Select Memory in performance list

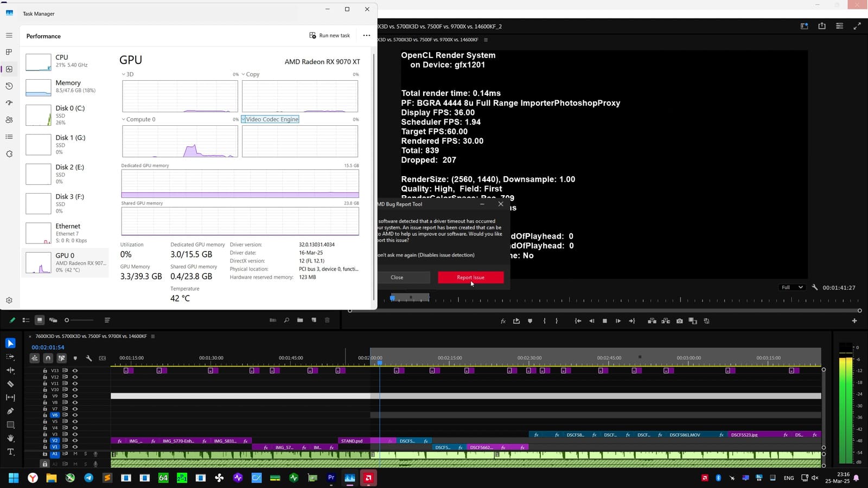(x=65, y=87)
